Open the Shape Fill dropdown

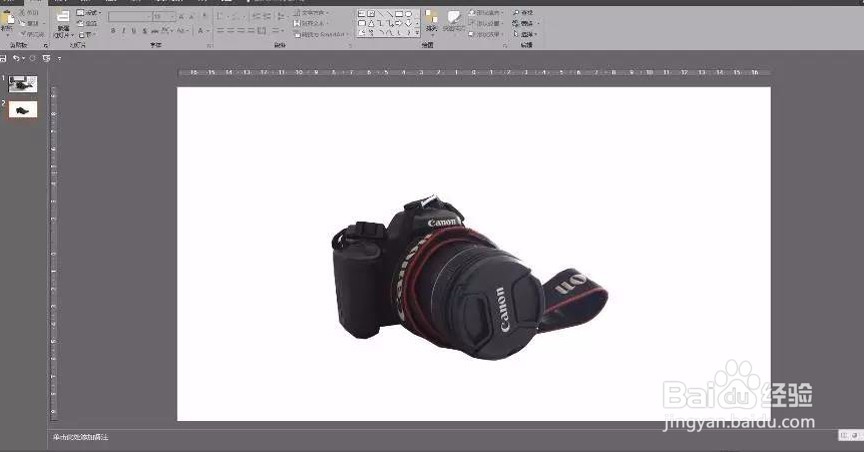click(485, 13)
